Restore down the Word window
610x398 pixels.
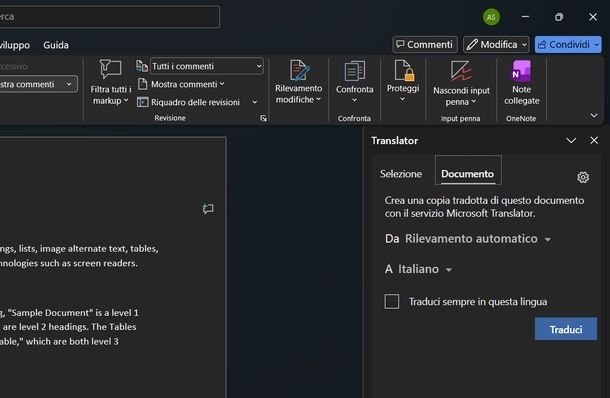click(x=559, y=17)
